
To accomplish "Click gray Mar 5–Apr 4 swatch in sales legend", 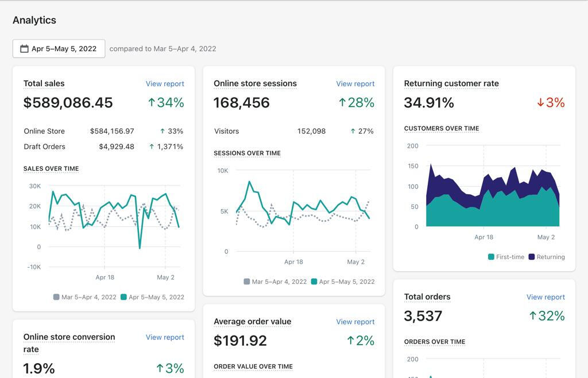I will 56,297.
